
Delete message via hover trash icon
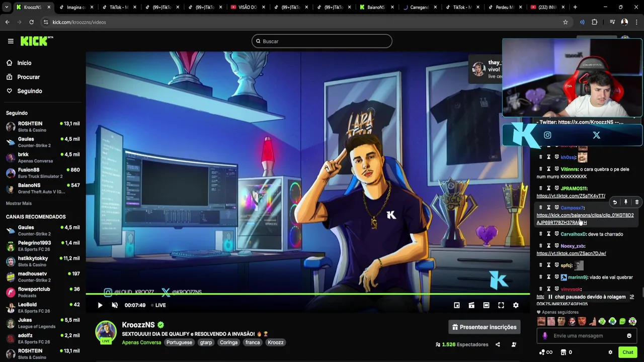click(x=637, y=202)
